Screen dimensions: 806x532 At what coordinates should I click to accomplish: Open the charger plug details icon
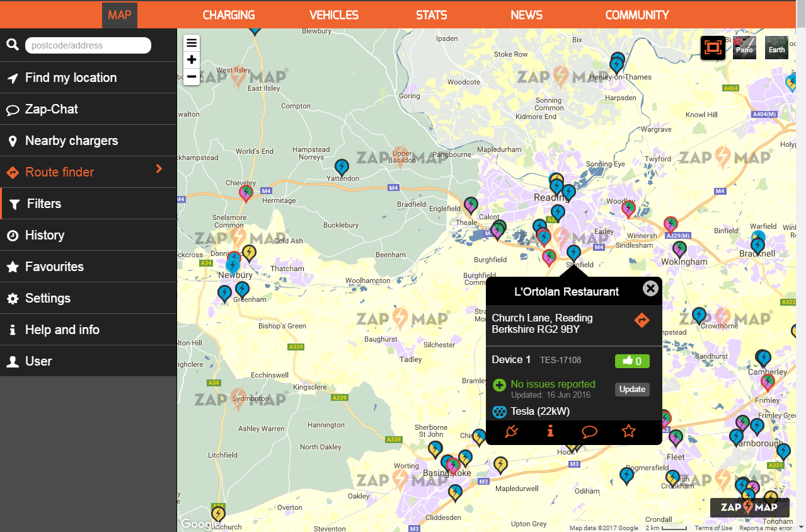point(512,432)
